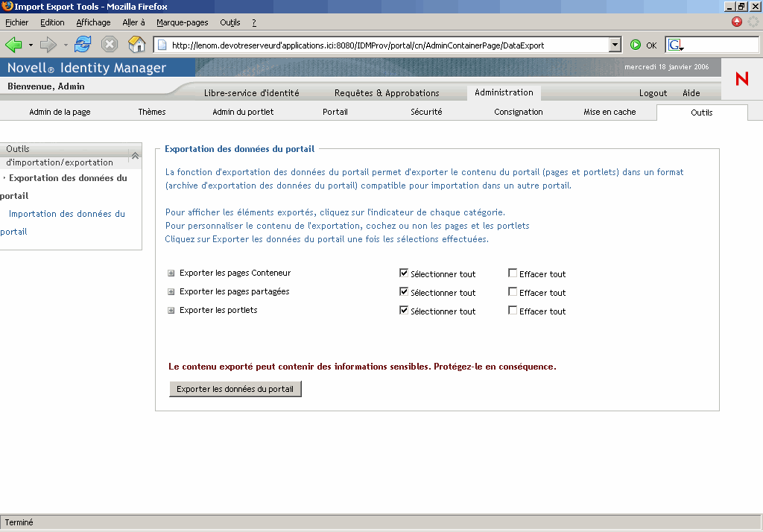Click the Google search engine icon
763x532 pixels.
tap(675, 45)
